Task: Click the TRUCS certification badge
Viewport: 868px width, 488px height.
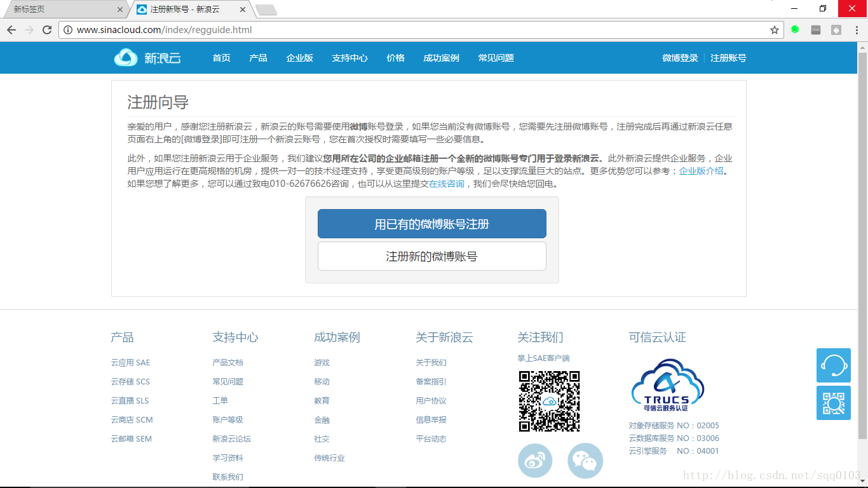Action: [x=667, y=386]
